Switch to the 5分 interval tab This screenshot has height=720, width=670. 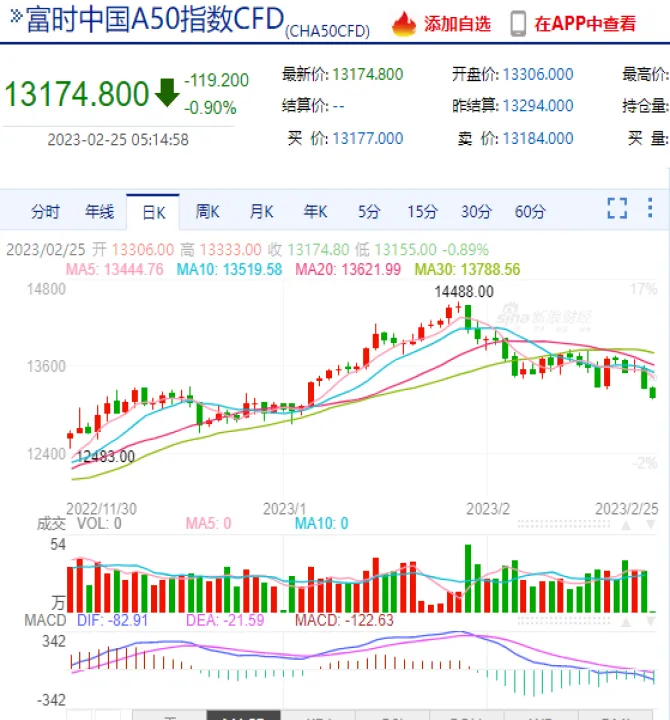pos(369,212)
